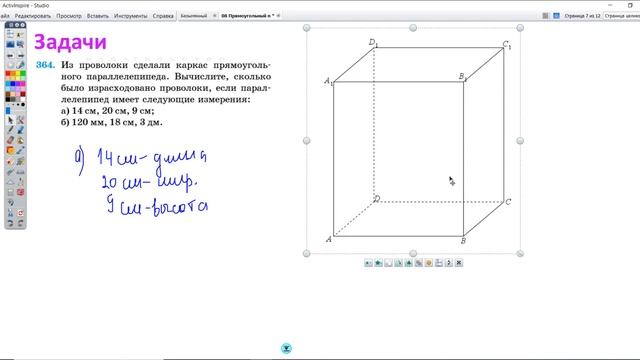Open the Вставить menu
Screen dimensions: 640x360
98,16
